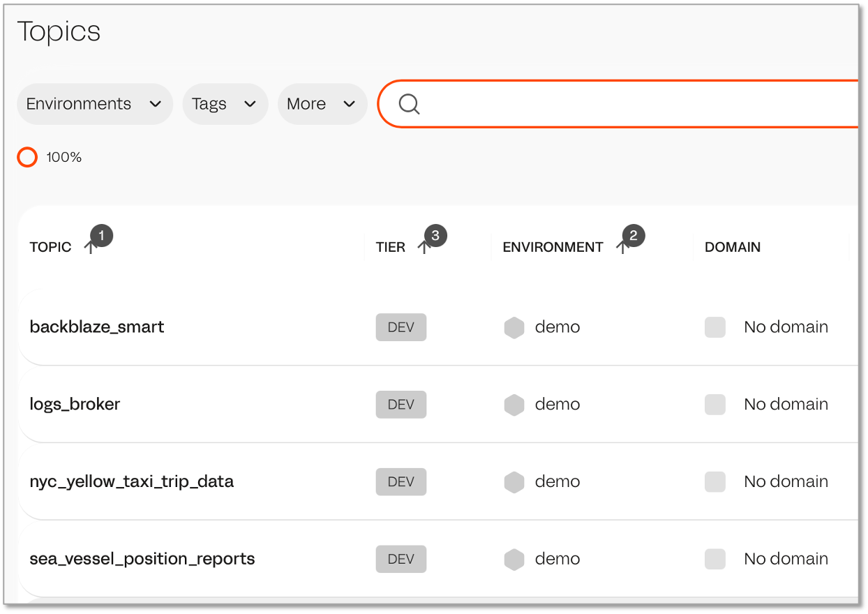Click the Tier column sort arrow
The height and width of the screenshot is (614, 868).
(424, 247)
